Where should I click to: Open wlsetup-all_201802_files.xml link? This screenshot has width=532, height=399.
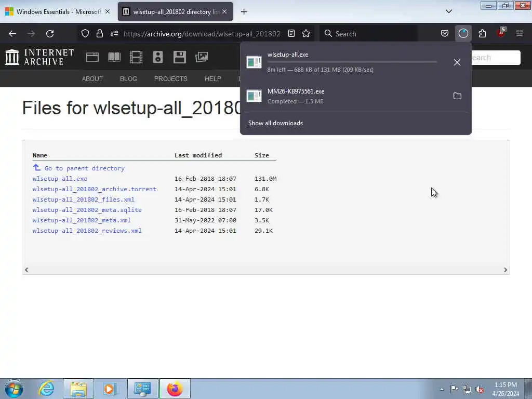coord(84,199)
